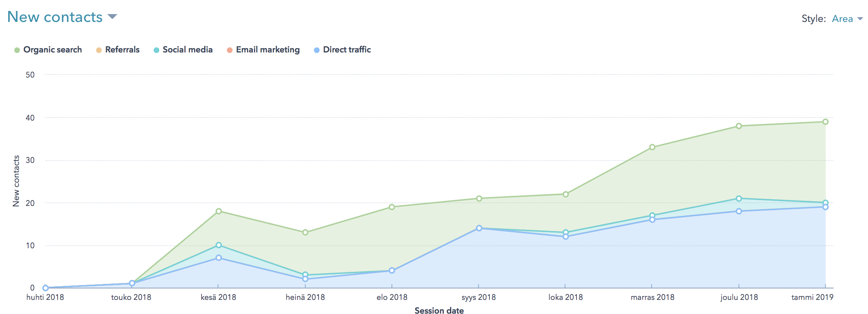The image size is (868, 314).
Task: Click the Session date axis title
Action: point(439,310)
